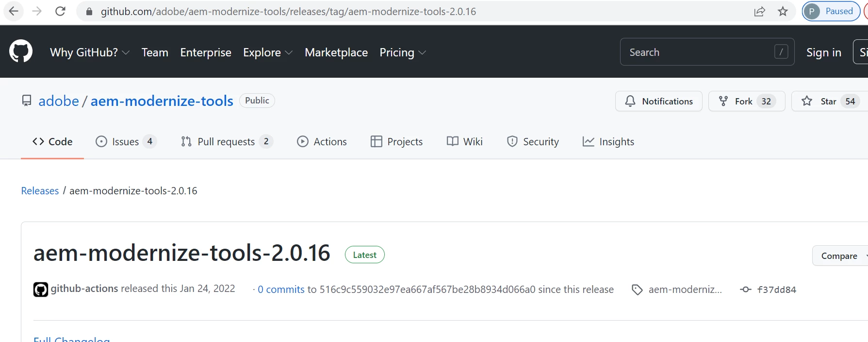Open the Team menu item
The width and height of the screenshot is (868, 342).
click(155, 52)
